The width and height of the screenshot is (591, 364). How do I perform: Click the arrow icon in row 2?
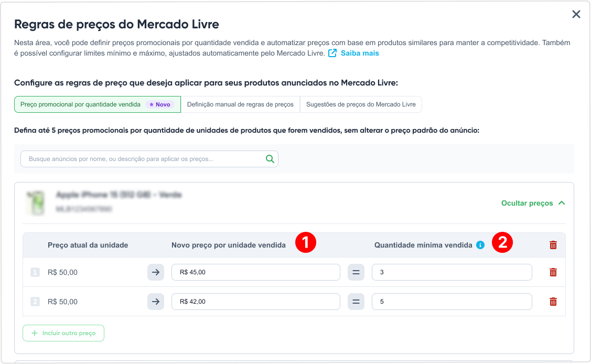[x=156, y=302]
